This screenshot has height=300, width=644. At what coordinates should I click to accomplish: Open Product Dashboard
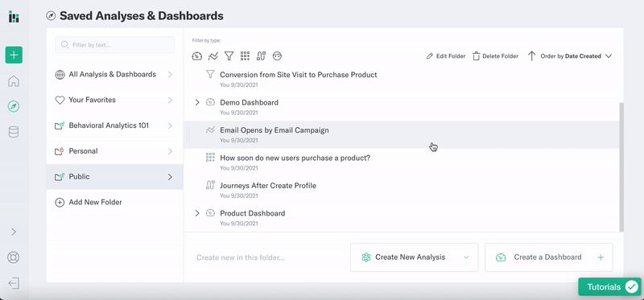click(252, 213)
